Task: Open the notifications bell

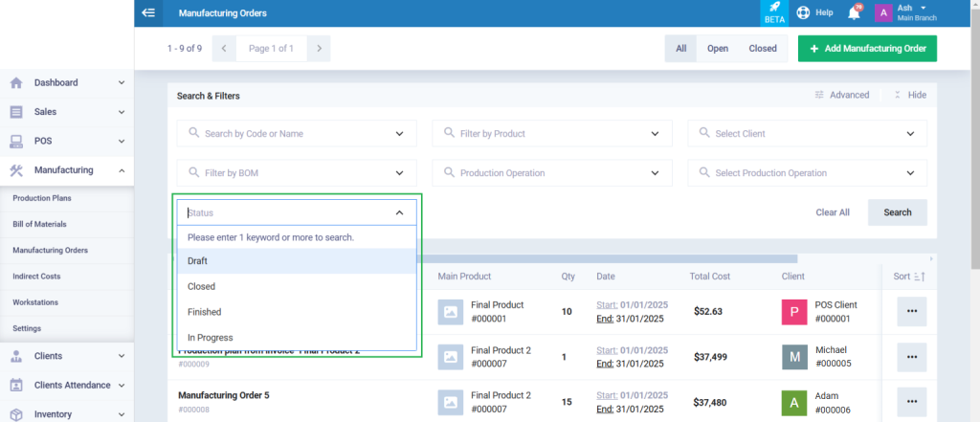Action: click(x=854, y=12)
